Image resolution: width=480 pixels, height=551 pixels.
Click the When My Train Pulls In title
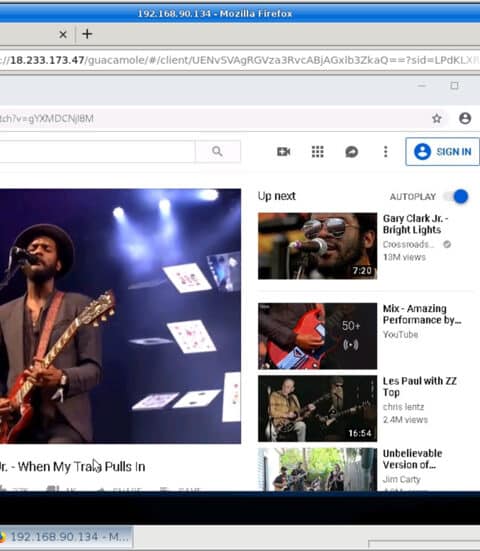(72, 467)
